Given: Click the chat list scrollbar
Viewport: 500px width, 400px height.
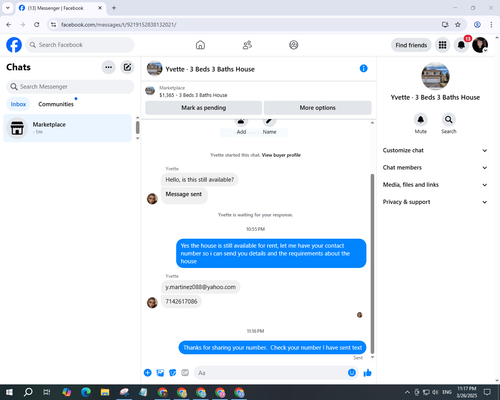Looking at the screenshot, I should point(137,127).
